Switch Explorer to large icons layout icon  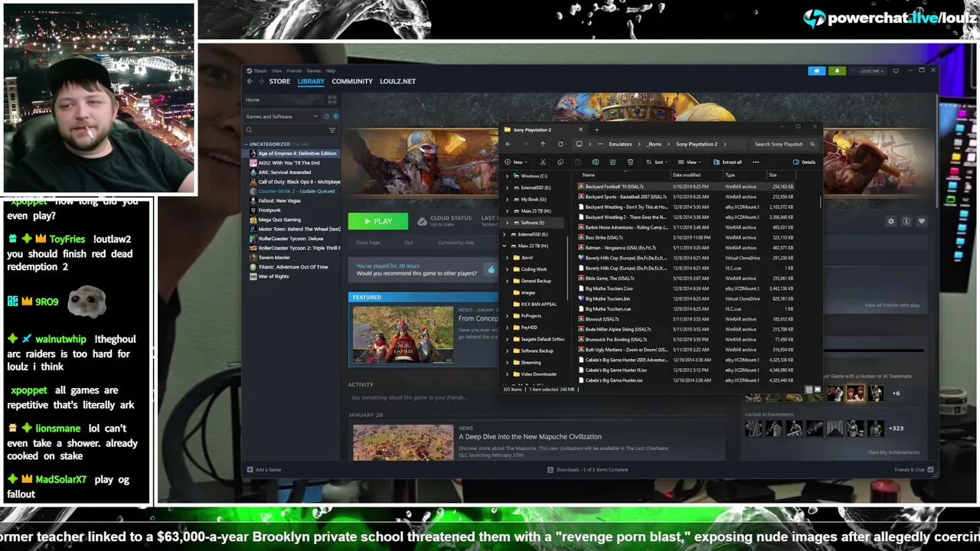pyautogui.click(x=817, y=390)
